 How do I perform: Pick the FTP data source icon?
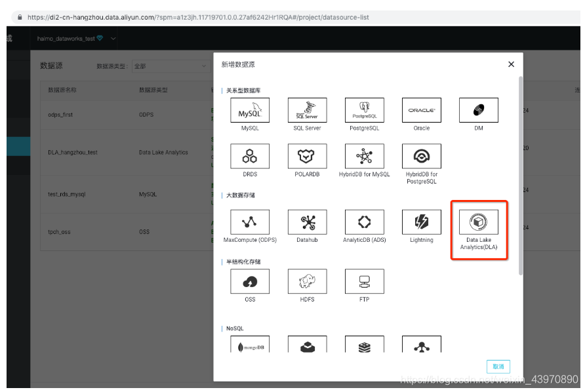pyautogui.click(x=364, y=281)
